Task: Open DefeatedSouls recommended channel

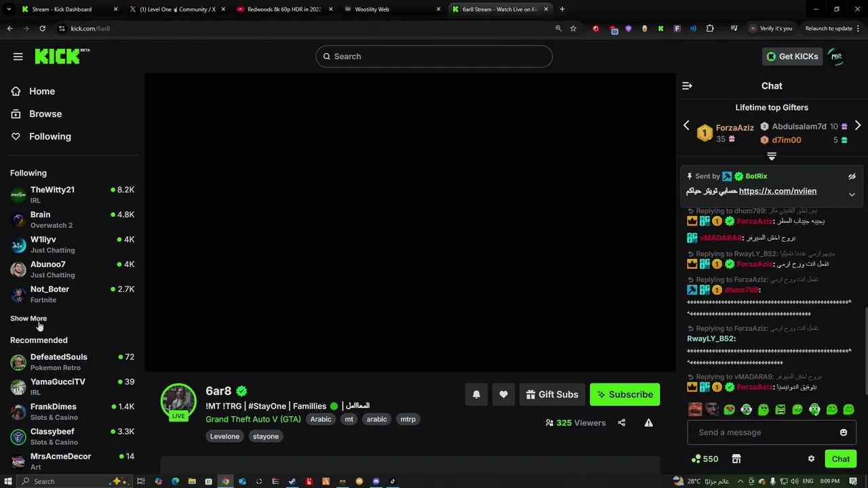Action: 72,362
